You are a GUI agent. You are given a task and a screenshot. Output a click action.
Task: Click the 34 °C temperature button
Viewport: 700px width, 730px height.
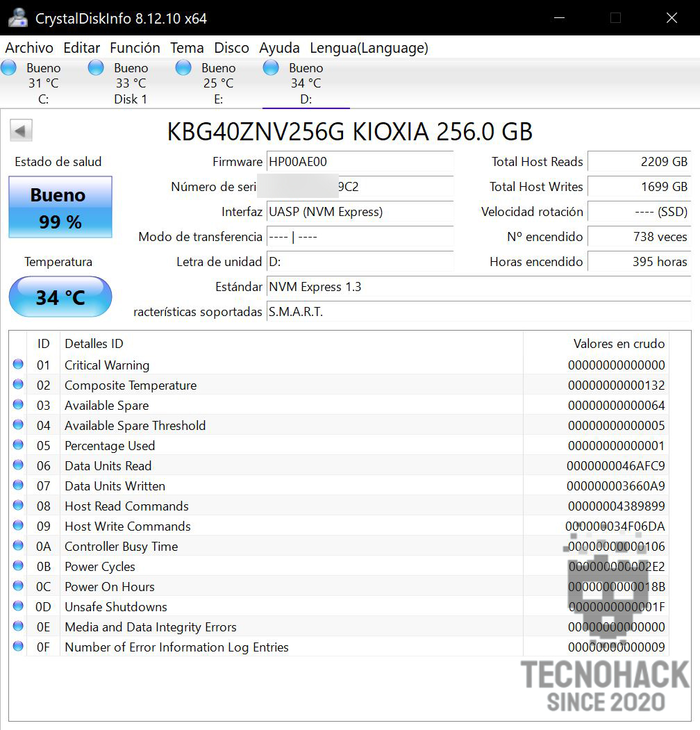tap(60, 297)
